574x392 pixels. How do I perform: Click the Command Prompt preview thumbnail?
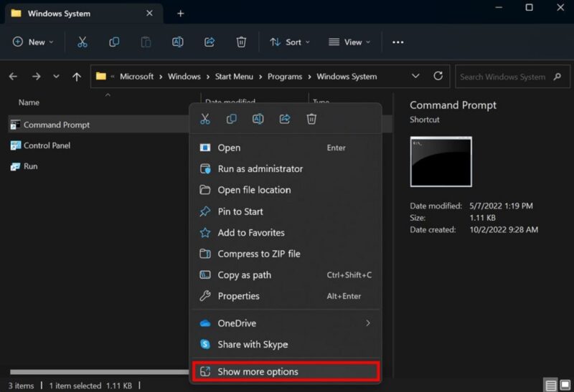(x=441, y=162)
